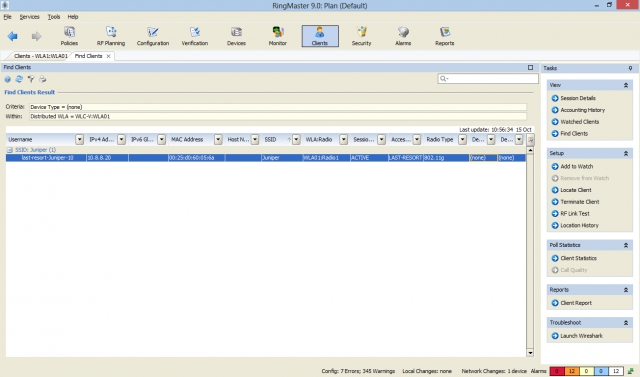Open the Radio Type column dropdown
Image resolution: width=640 pixels, height=377 pixels.
[462, 140]
